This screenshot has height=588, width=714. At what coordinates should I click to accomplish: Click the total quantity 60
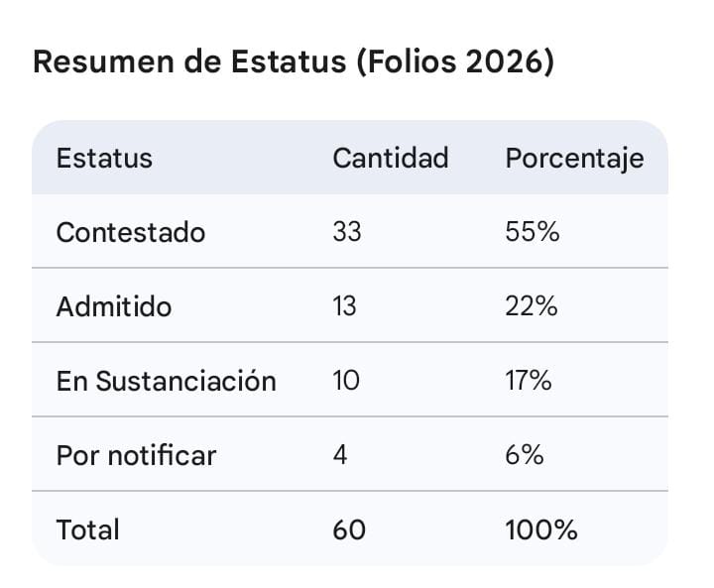349,529
